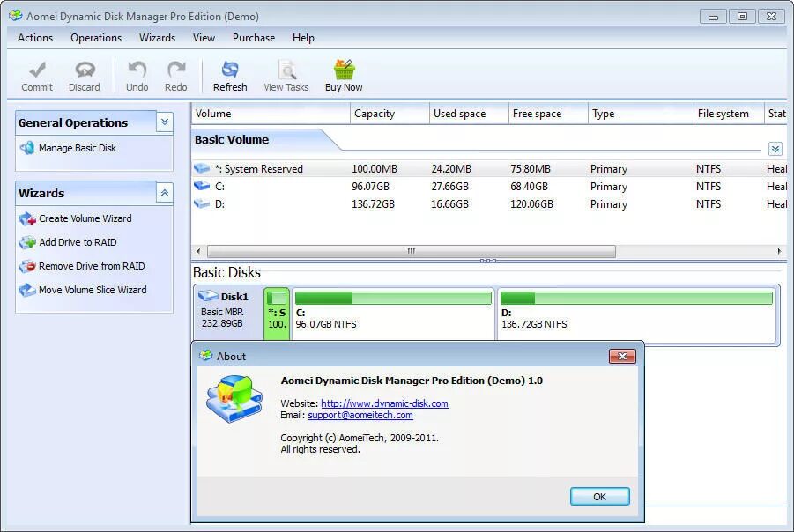Click the C: partition usage bar
Viewport: 794px width, 532px height.
point(393,298)
